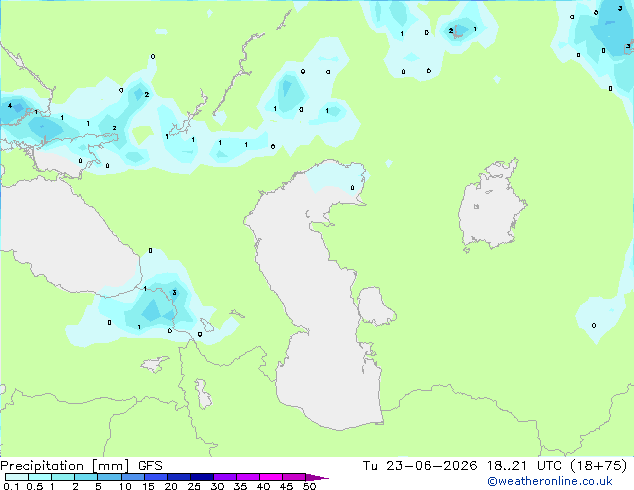Select the legend swatch between 0.5 and 1
The width and height of the screenshot is (634, 490).
40,477
